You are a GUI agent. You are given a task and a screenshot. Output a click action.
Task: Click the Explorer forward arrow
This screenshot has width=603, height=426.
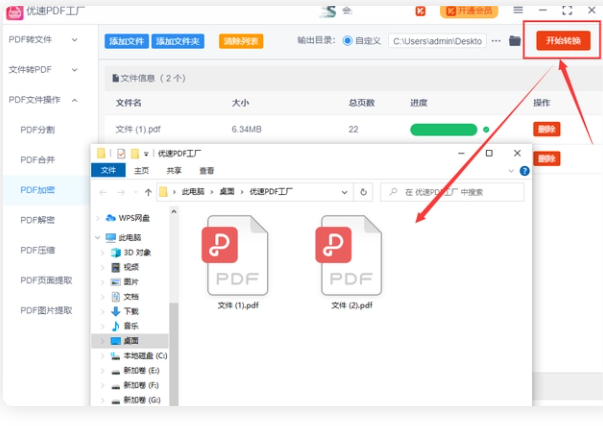(x=121, y=192)
